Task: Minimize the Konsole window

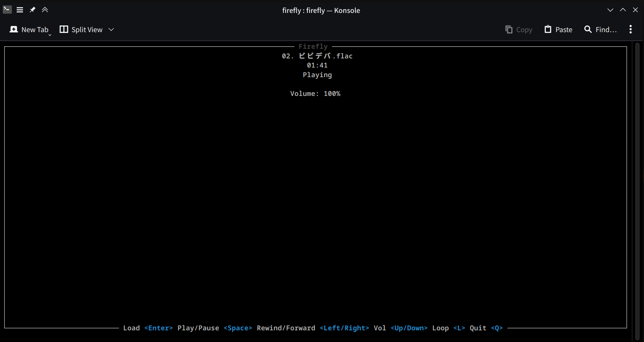Action: 610,10
